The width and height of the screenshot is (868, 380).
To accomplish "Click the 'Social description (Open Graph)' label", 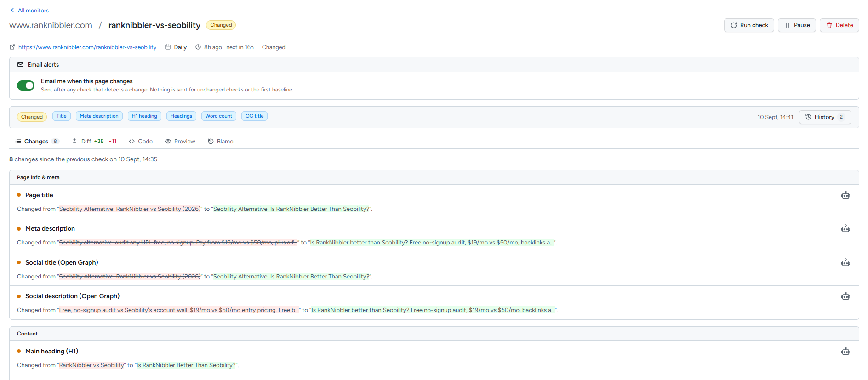I will coord(72,296).
